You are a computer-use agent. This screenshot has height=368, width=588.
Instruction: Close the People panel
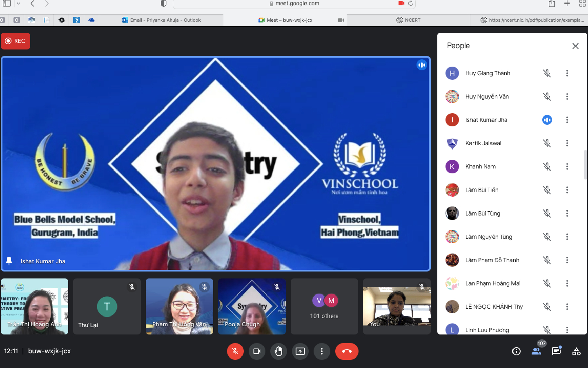pyautogui.click(x=575, y=46)
